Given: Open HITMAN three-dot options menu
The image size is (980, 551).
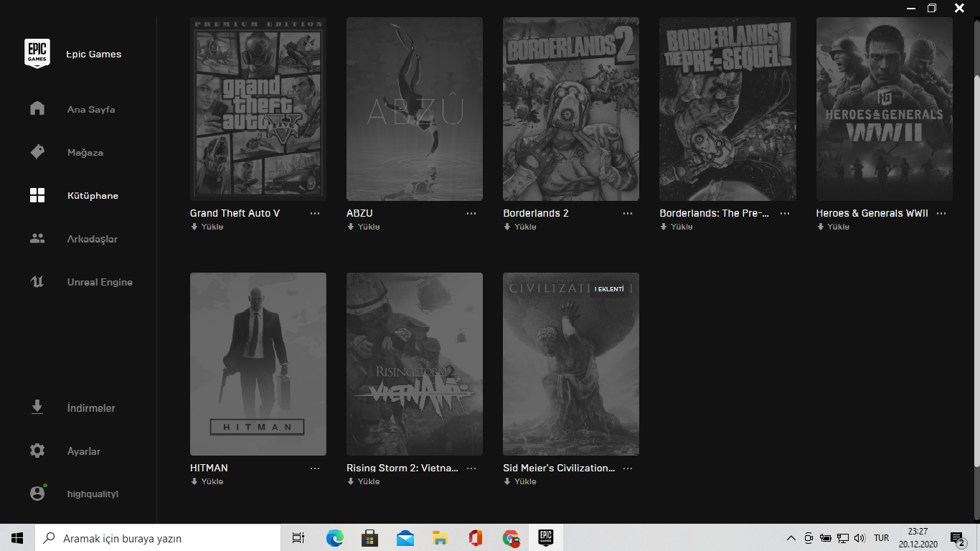Looking at the screenshot, I should pyautogui.click(x=315, y=468).
